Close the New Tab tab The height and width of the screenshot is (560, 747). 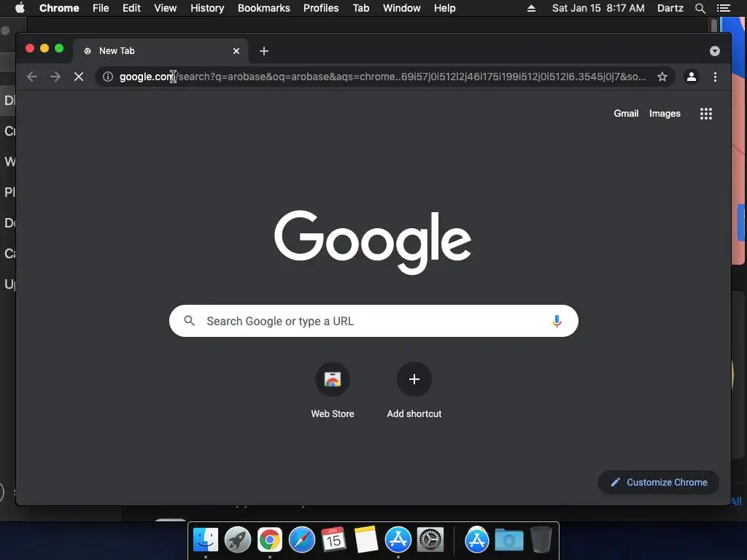(236, 51)
